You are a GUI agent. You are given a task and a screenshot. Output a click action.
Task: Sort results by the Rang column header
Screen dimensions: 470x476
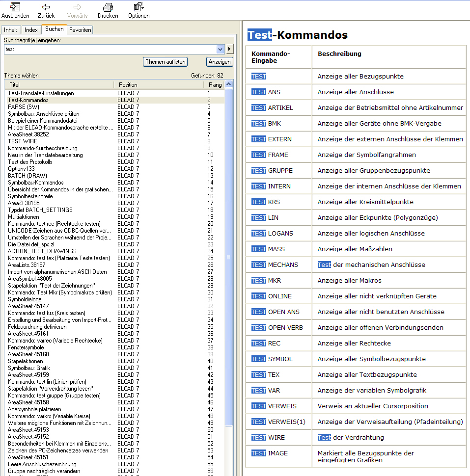coord(215,85)
